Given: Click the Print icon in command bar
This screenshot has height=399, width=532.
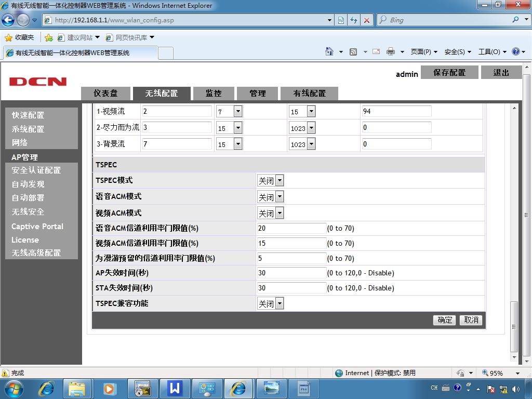Looking at the screenshot, I should click(391, 51).
